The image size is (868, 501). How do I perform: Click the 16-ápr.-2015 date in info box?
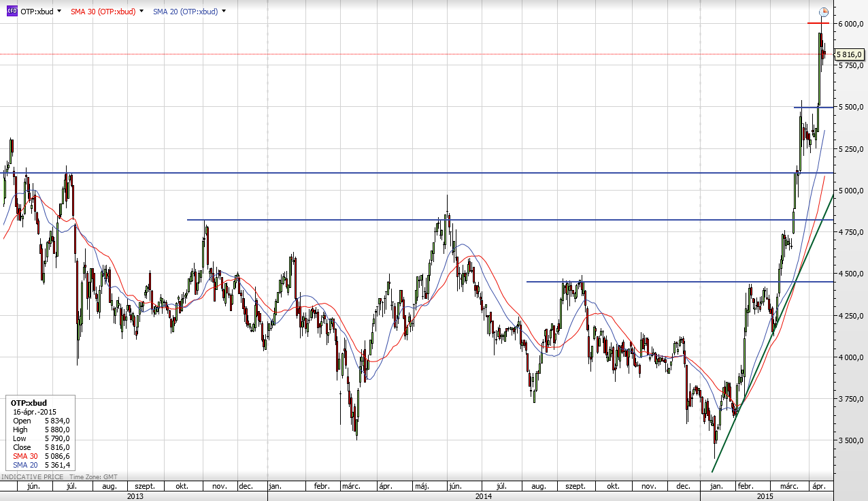click(x=35, y=412)
